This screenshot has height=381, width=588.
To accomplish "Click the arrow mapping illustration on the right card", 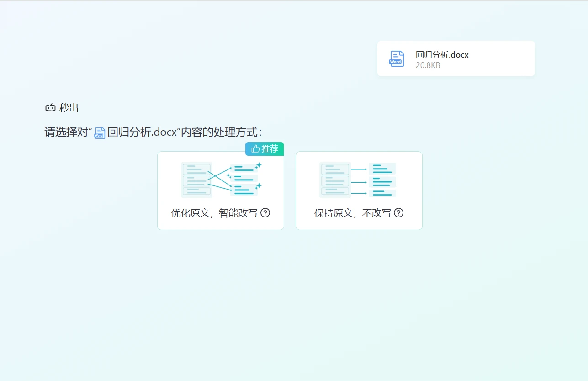I will (x=359, y=179).
